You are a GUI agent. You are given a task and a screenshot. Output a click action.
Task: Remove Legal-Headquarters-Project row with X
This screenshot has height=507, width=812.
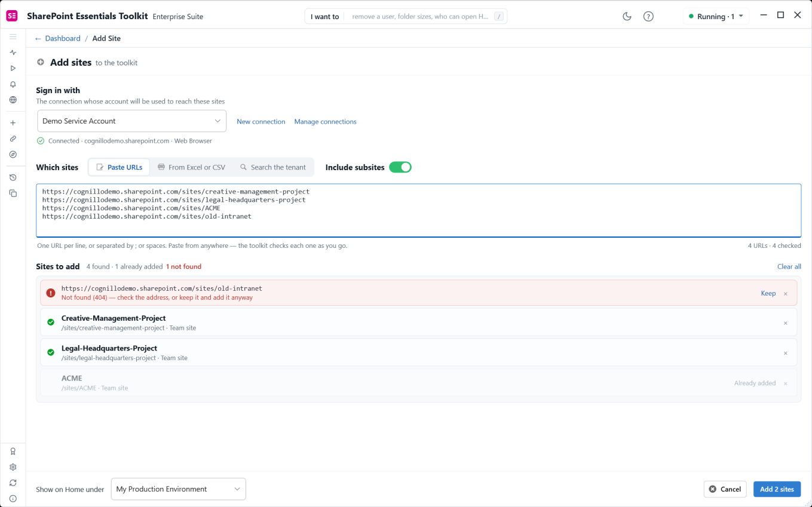tap(786, 353)
